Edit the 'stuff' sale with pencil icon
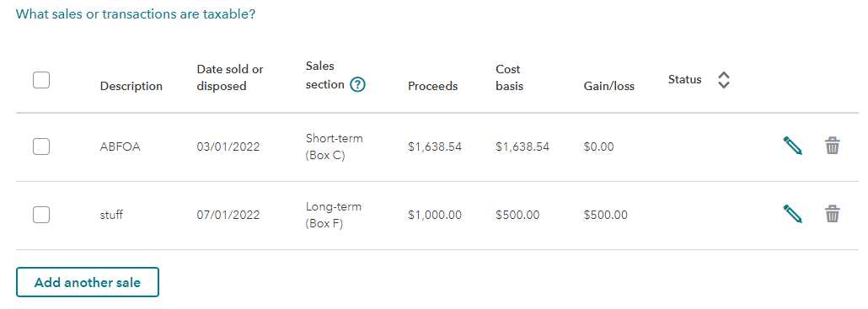This screenshot has width=868, height=309. coord(792,214)
